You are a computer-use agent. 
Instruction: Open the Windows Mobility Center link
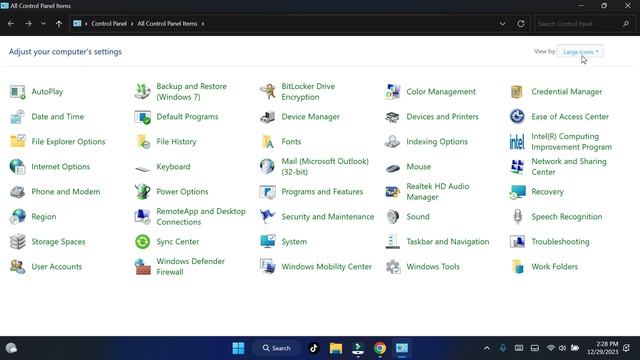click(x=327, y=267)
